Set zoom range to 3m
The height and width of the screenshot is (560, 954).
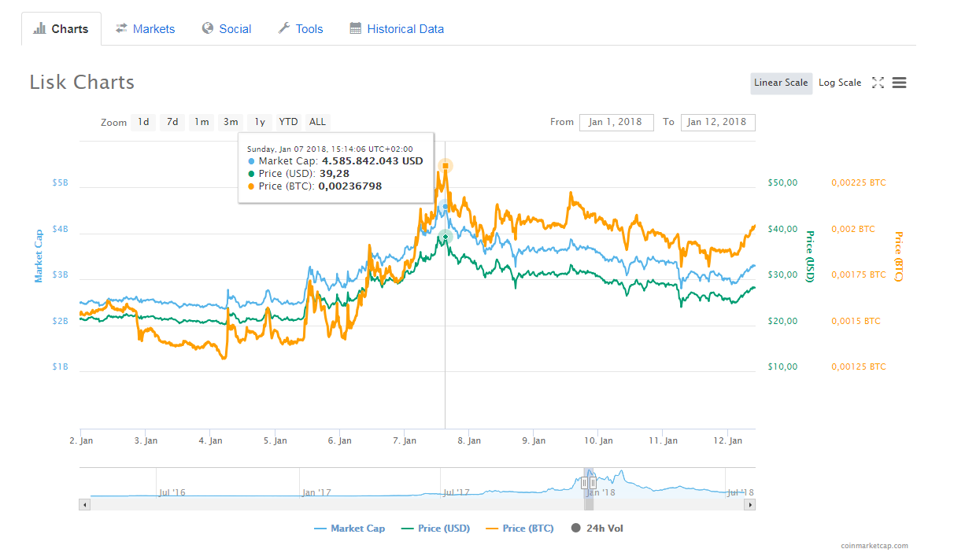pos(231,122)
